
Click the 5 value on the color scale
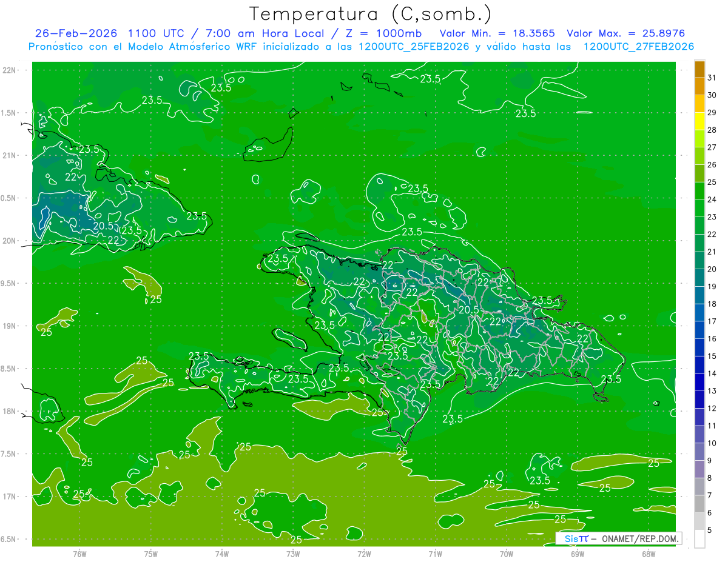pyautogui.click(x=710, y=530)
